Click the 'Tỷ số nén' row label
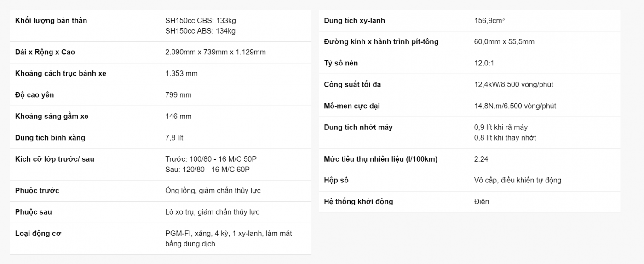 click(x=341, y=63)
